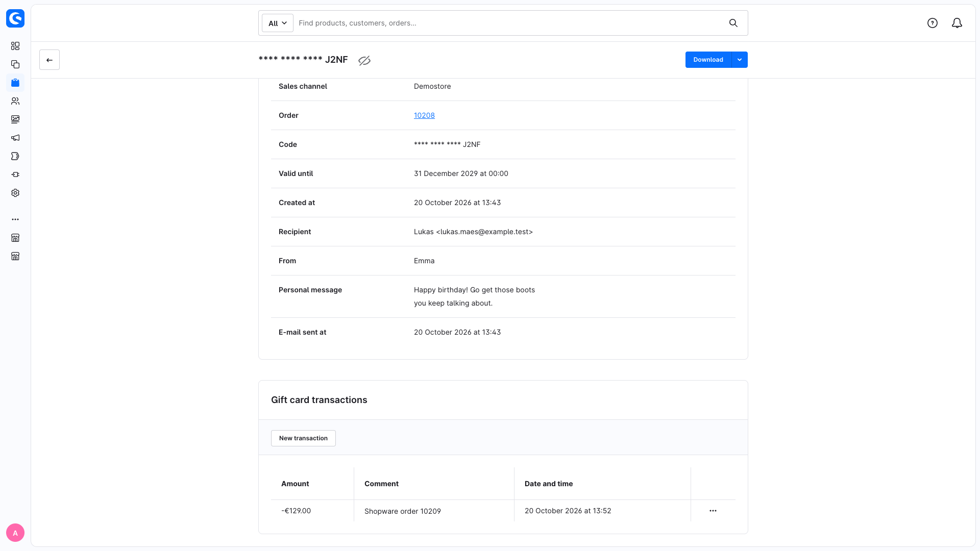Expand the sidebar three-dots menu

pos(15,219)
